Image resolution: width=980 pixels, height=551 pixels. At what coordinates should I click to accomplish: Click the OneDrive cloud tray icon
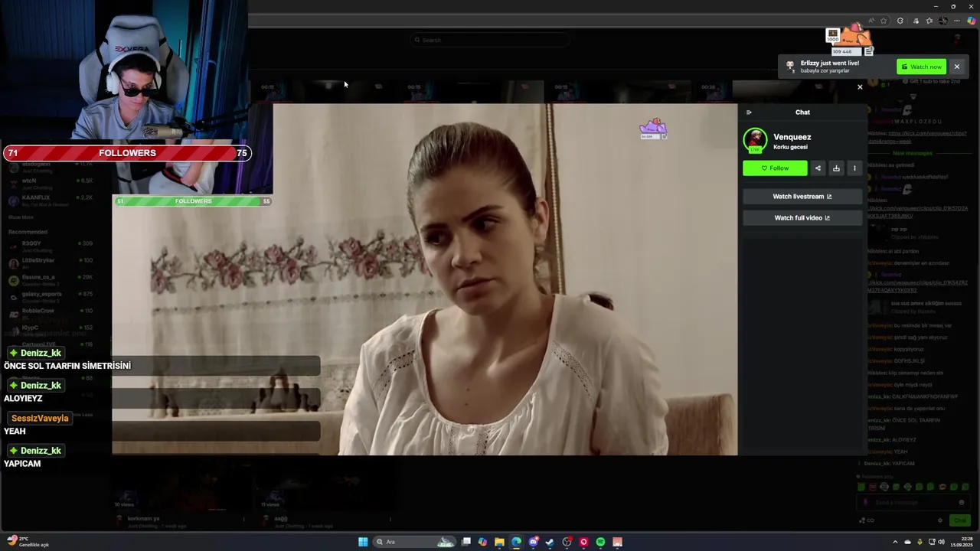click(908, 542)
